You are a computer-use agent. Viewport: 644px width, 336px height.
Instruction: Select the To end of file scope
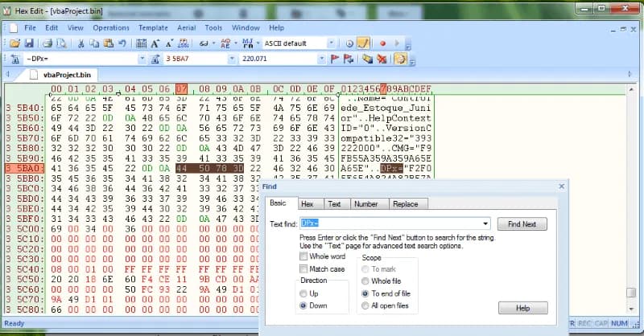pos(365,293)
